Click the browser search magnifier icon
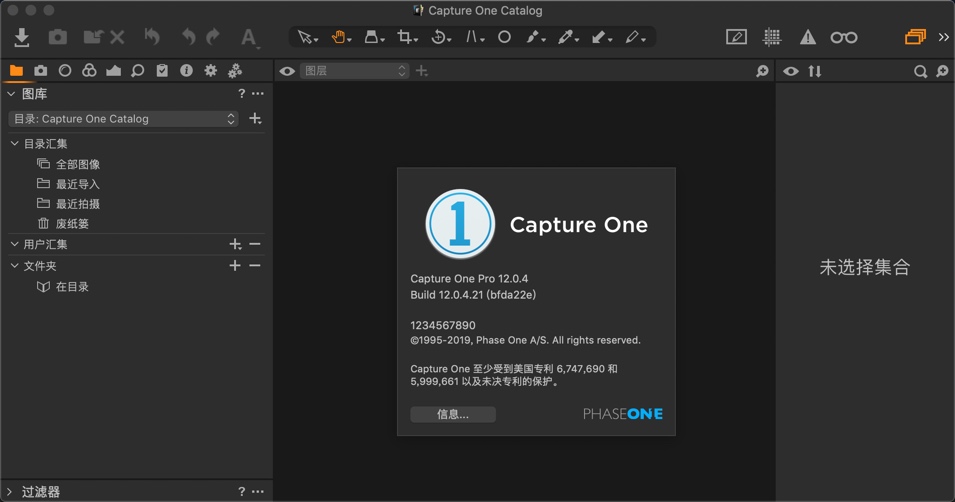955x502 pixels. (x=920, y=71)
